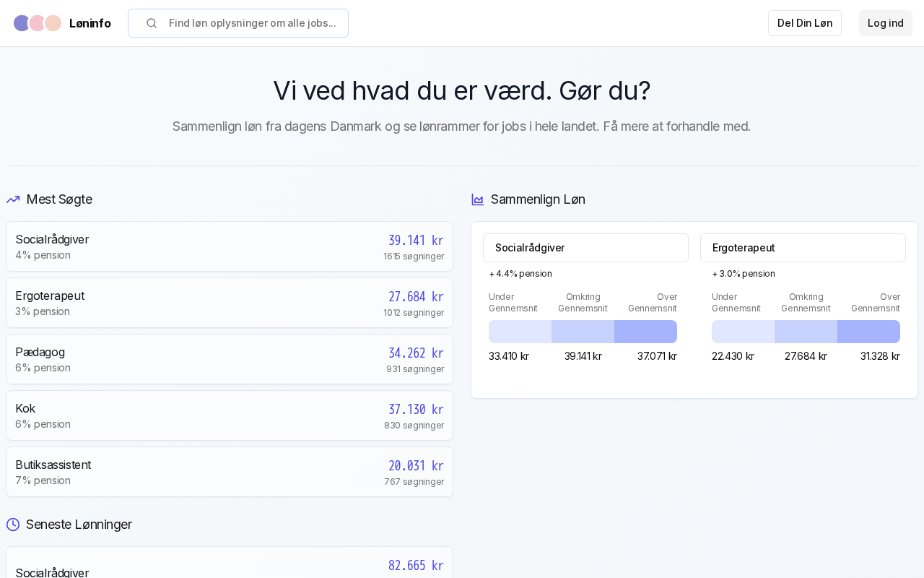924x578 pixels.
Task: Open the Socialrådgiver card in Mest Søgte
Action: coord(230,246)
